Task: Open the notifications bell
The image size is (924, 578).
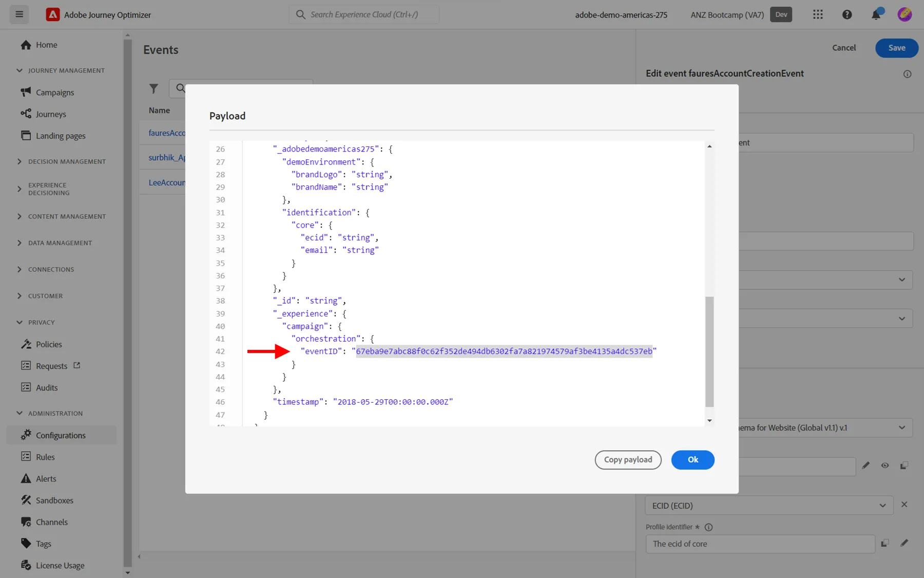Action: point(876,14)
